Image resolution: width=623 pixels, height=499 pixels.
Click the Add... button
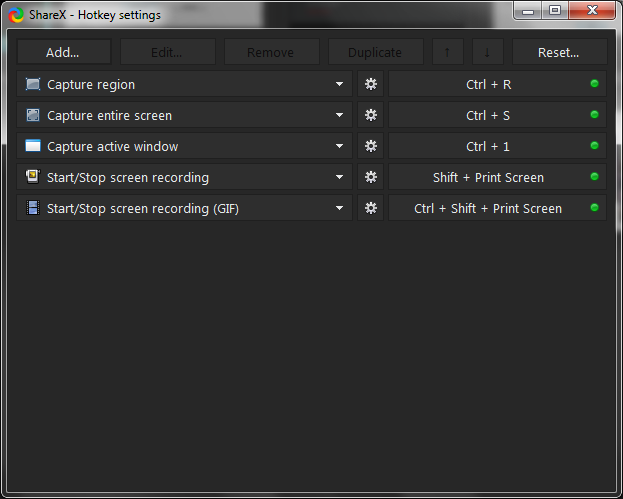(63, 52)
